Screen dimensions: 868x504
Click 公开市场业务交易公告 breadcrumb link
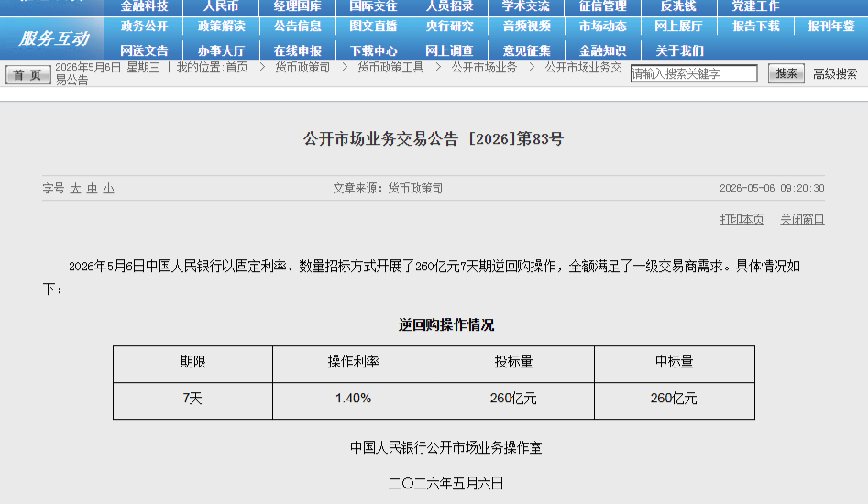click(583, 68)
